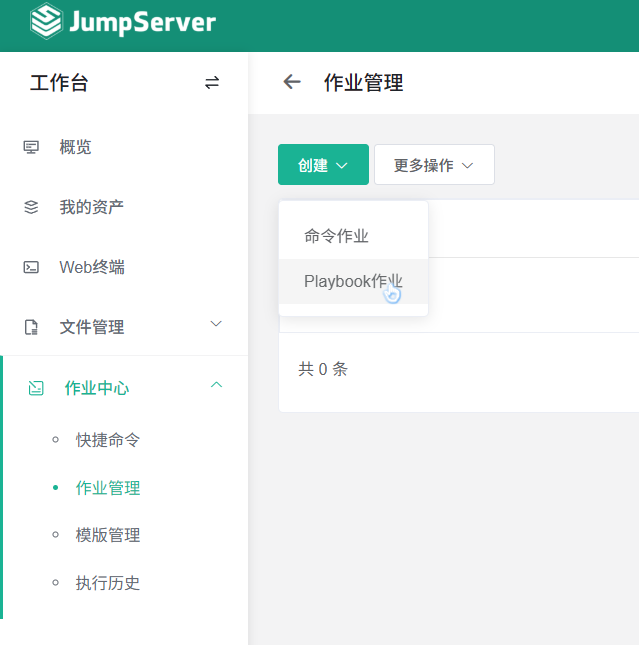Click the JumpServer hexagon logo icon

pyautogui.click(x=46, y=22)
